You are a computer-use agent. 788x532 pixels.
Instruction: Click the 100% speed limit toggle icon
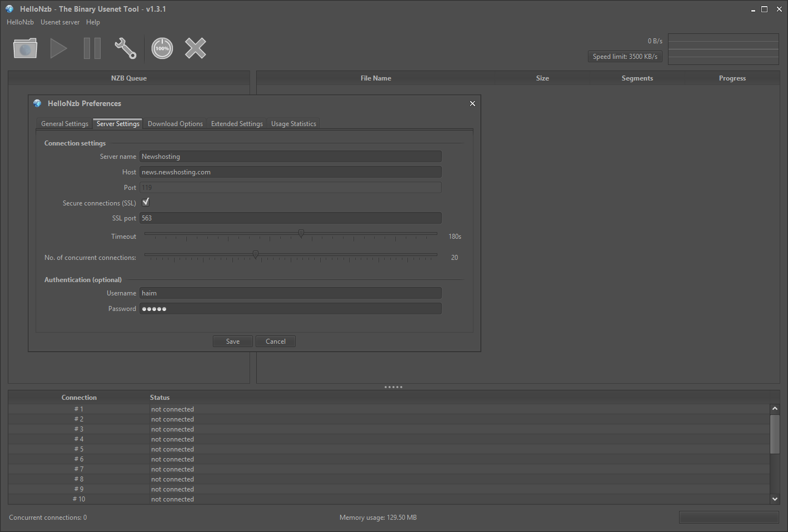point(162,48)
